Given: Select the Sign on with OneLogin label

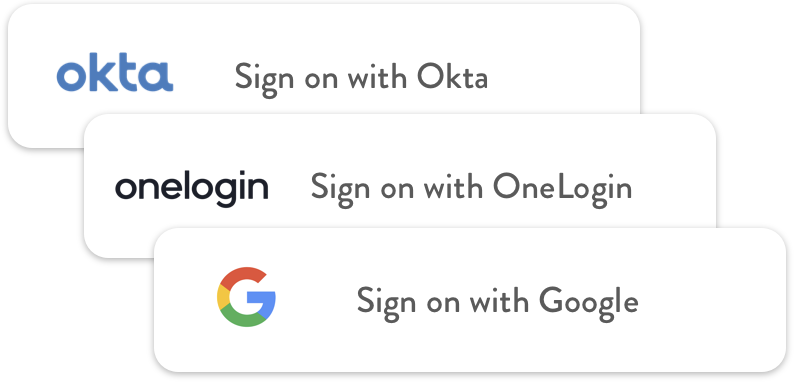Looking at the screenshot, I should tap(471, 188).
